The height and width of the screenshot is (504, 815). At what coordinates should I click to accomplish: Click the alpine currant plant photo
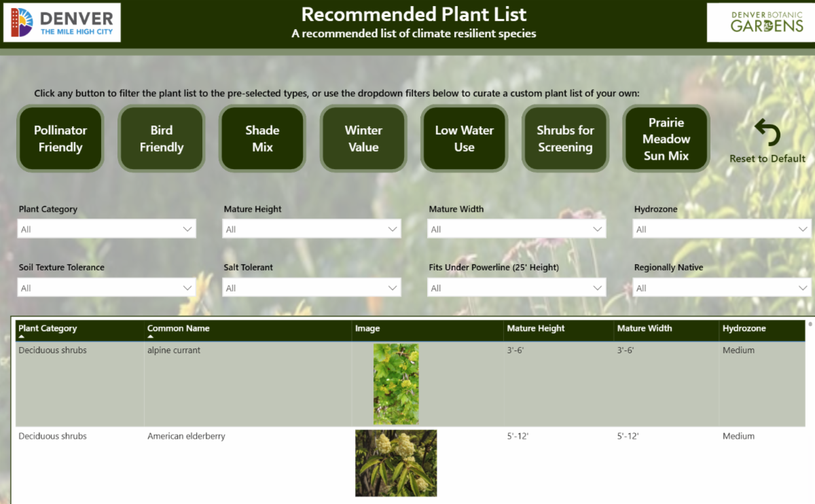click(396, 384)
